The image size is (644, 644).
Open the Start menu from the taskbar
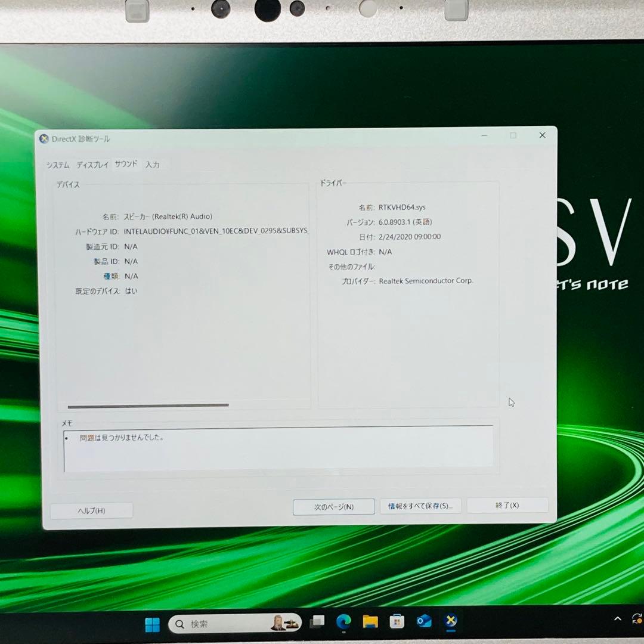(152, 623)
